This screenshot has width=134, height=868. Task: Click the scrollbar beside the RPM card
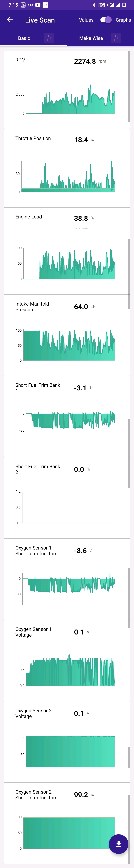tap(129, 86)
